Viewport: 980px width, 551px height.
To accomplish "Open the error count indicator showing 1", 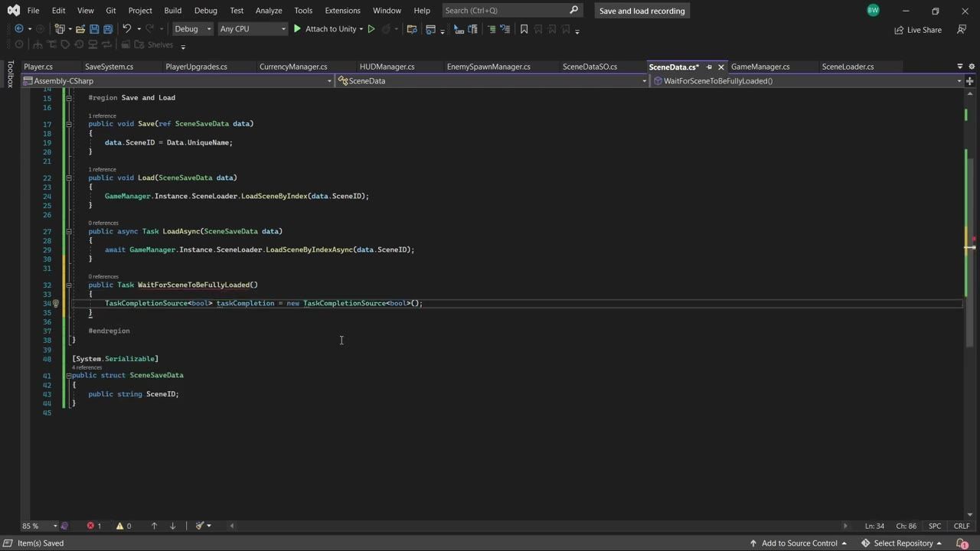I will pyautogui.click(x=94, y=526).
